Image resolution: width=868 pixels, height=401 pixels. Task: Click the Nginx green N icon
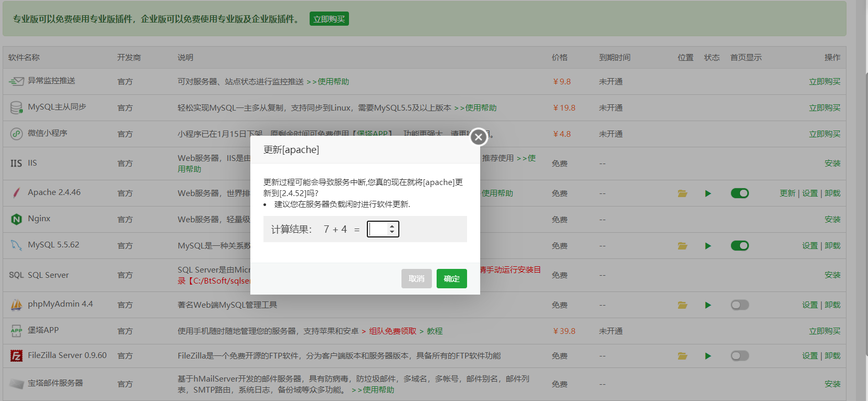[17, 219]
